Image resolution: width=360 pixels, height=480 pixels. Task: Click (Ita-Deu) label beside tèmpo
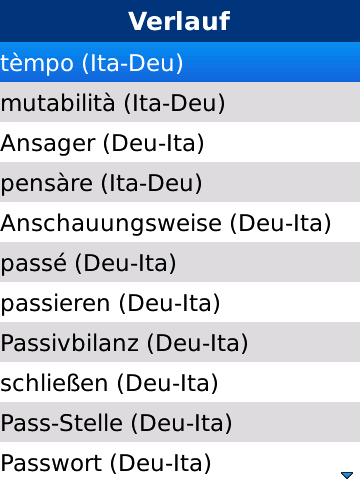click(133, 64)
